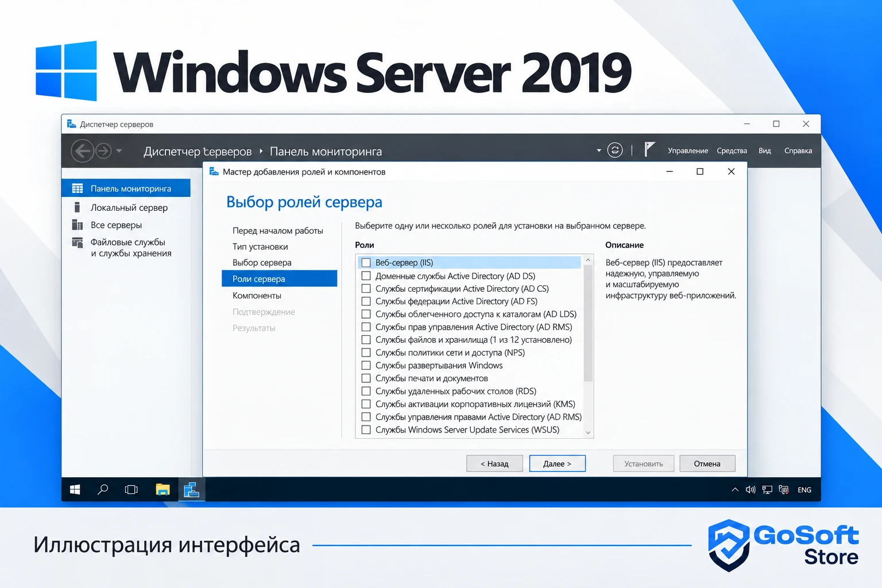Check Доменные службы Active Directory (AD DS)
The image size is (882, 588).
366,276
